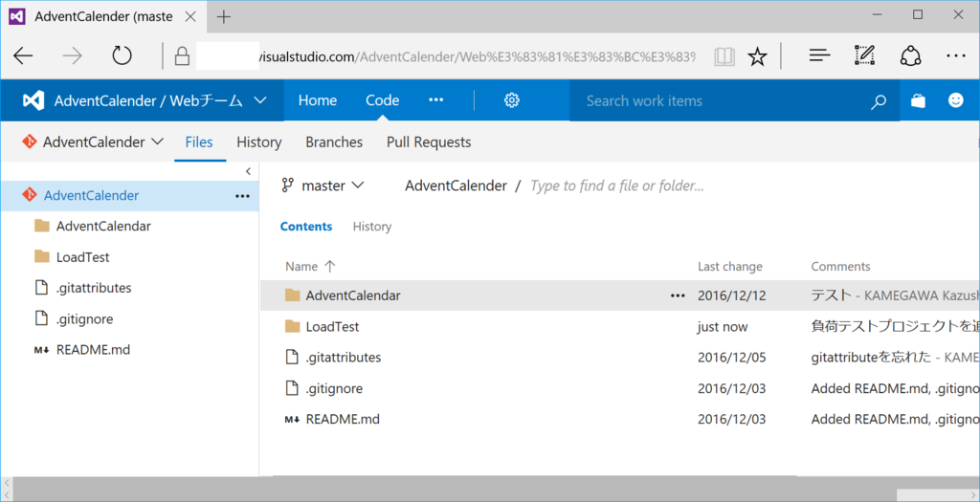Screen dimensions: 980x502
Task: Select the Contents sub-tab
Action: pos(306,227)
